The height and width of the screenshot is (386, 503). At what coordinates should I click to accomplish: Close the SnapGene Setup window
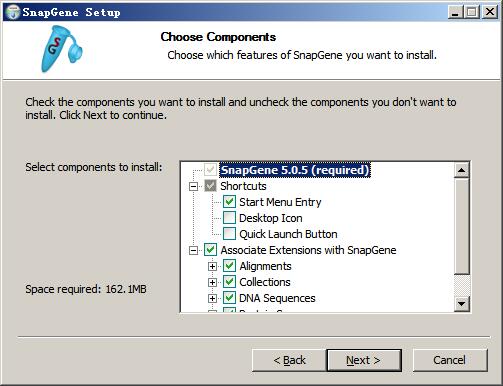[x=490, y=12]
